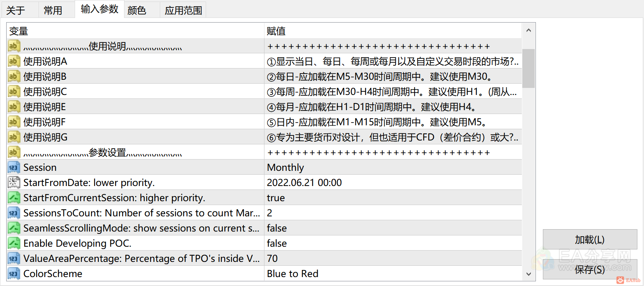
Task: Click the calendar icon beside StartFromDate
Action: (14, 182)
